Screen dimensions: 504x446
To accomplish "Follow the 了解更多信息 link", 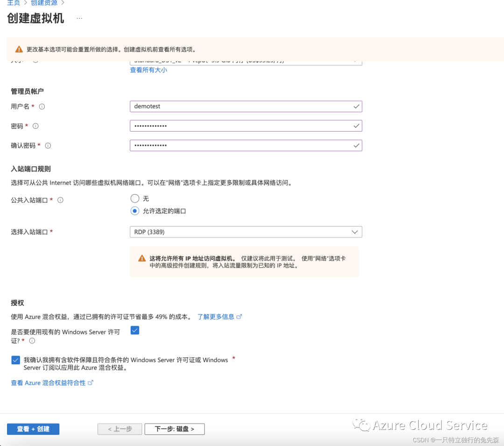I will [216, 316].
